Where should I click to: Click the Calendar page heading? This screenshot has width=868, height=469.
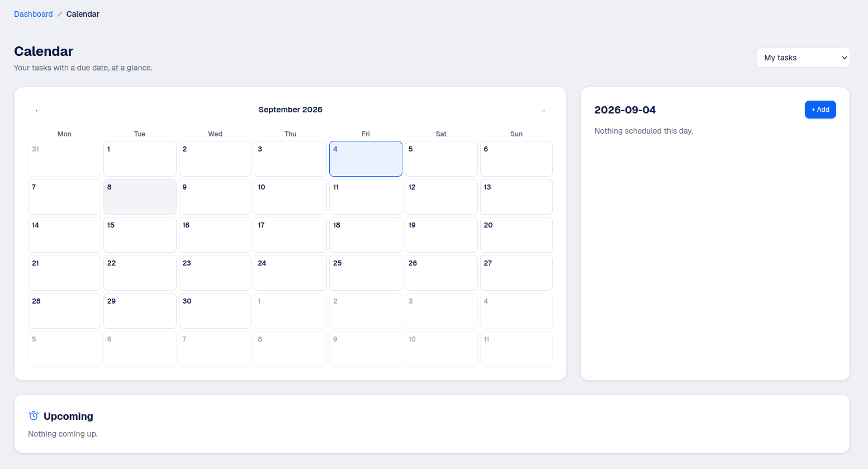[44, 51]
